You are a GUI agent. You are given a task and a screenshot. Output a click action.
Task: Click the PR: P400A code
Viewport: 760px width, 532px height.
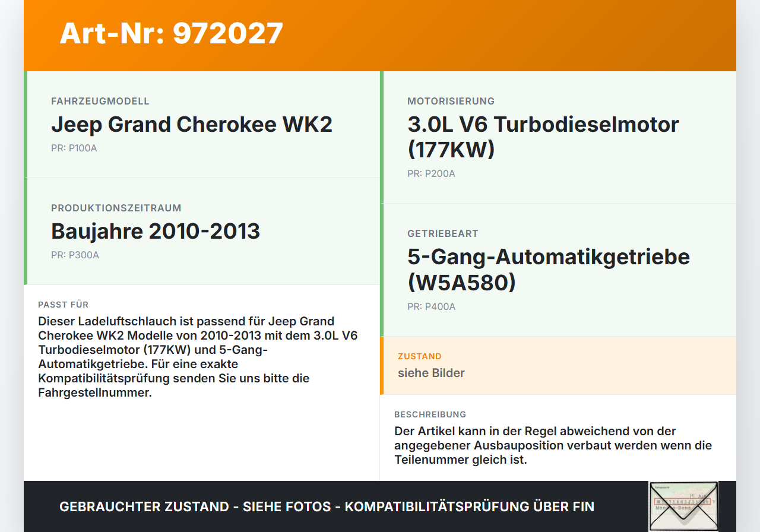point(430,306)
